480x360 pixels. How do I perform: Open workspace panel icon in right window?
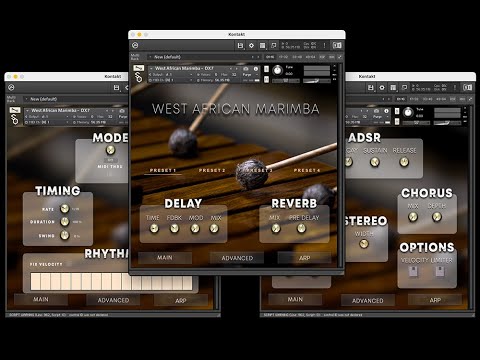[x=393, y=88]
